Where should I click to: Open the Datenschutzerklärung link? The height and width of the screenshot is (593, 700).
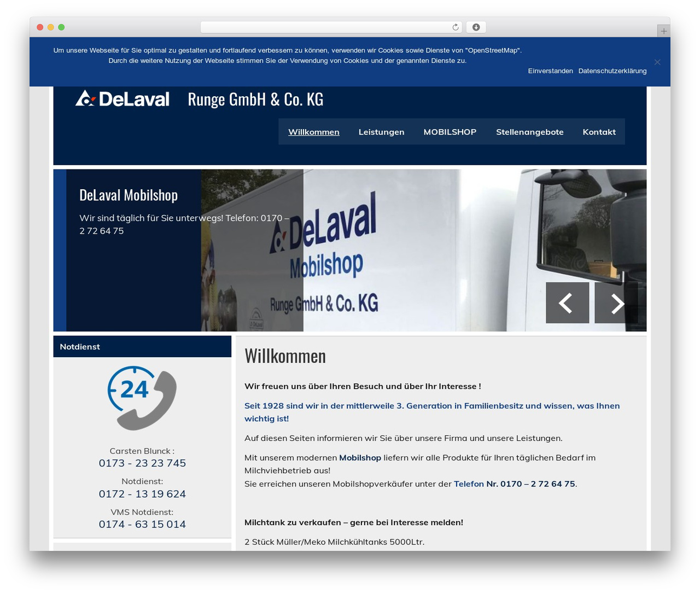612,71
